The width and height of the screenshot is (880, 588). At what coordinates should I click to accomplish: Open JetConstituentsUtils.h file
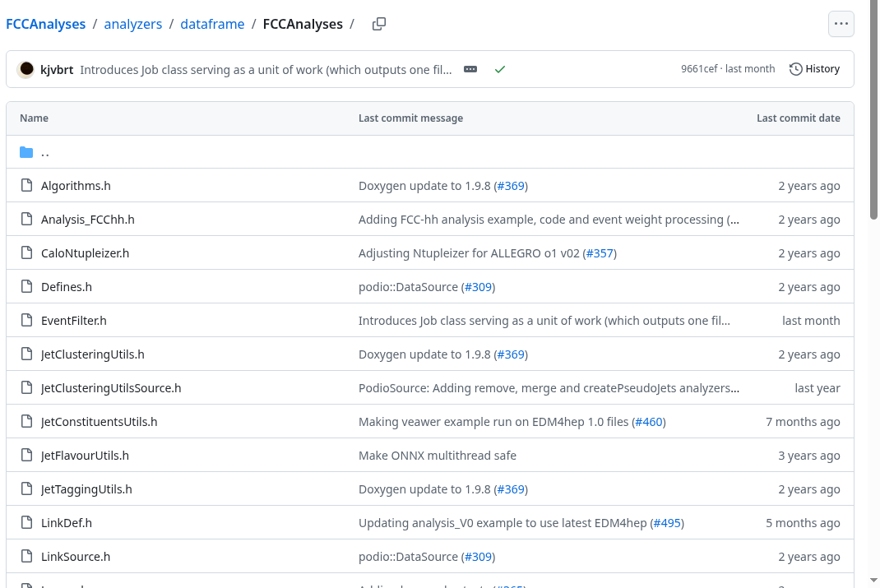click(x=99, y=421)
